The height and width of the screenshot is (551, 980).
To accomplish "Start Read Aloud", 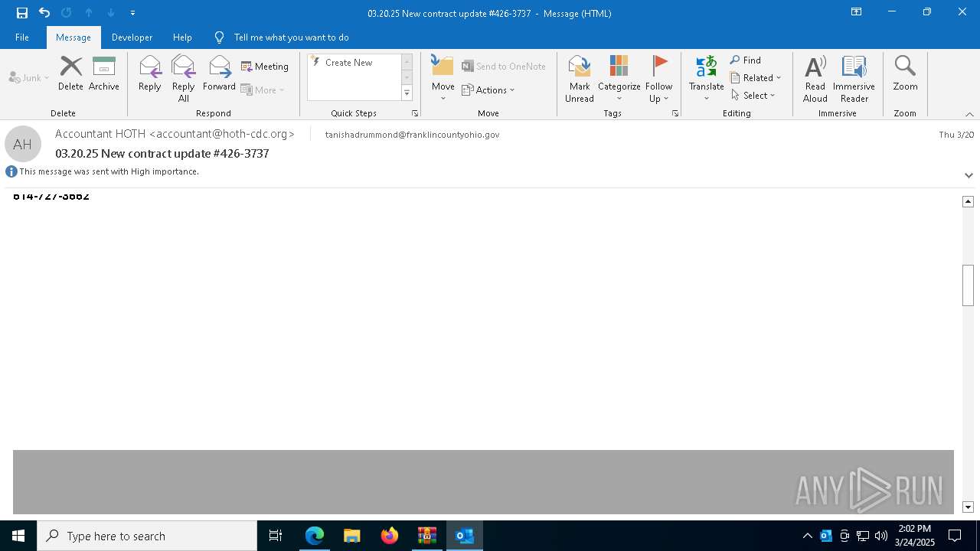I will (x=815, y=79).
